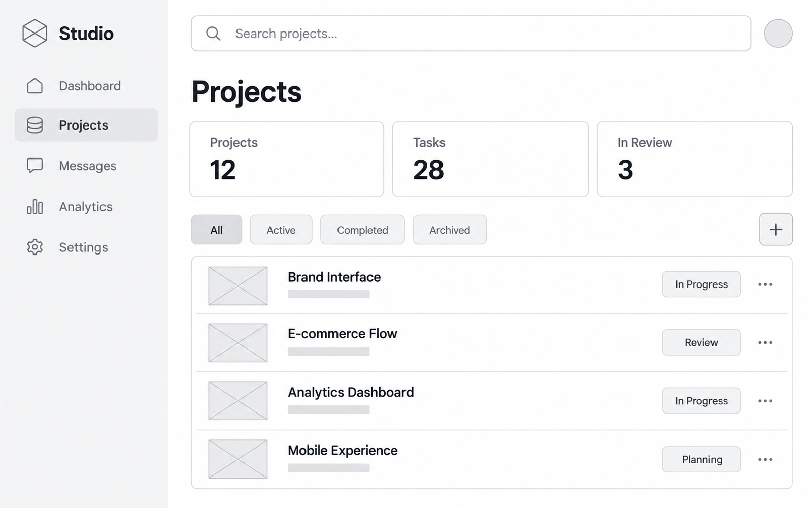
Task: Click Analytics Dashboard In Progress status button
Action: click(x=701, y=401)
